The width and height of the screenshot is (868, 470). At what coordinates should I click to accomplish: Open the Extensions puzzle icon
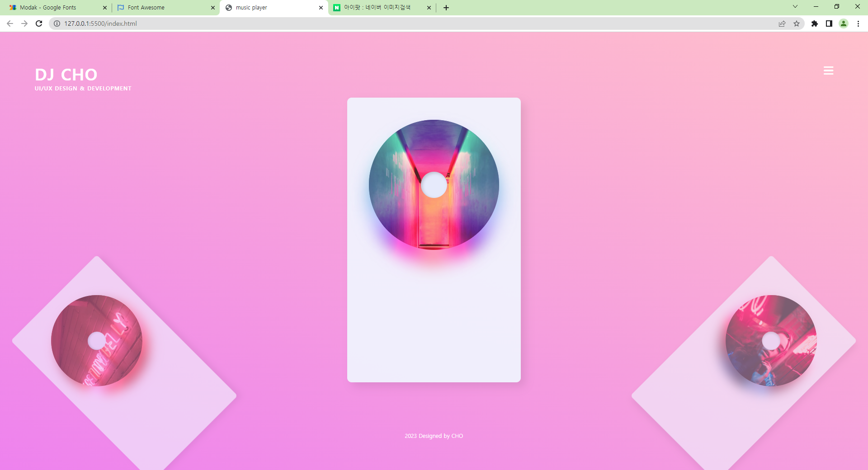coord(815,23)
